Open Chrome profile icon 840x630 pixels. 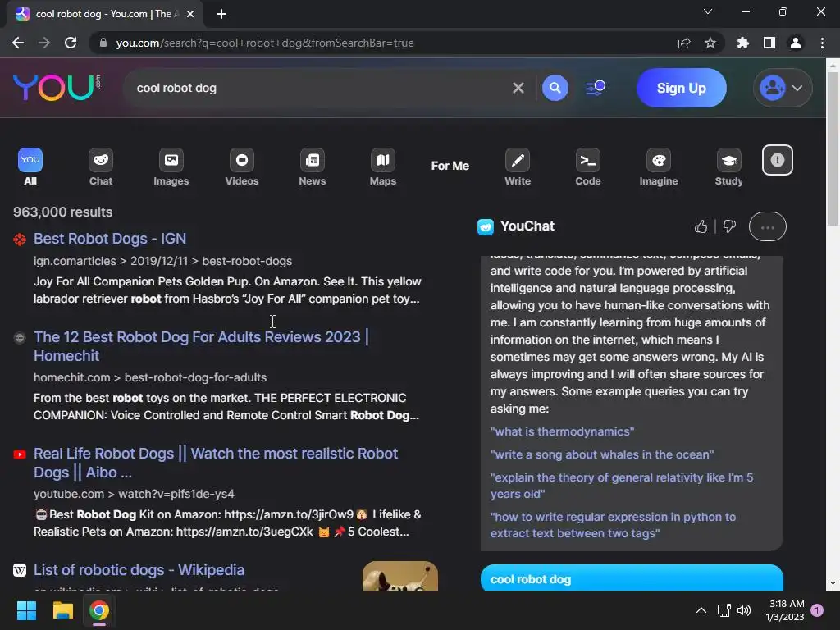tap(796, 43)
